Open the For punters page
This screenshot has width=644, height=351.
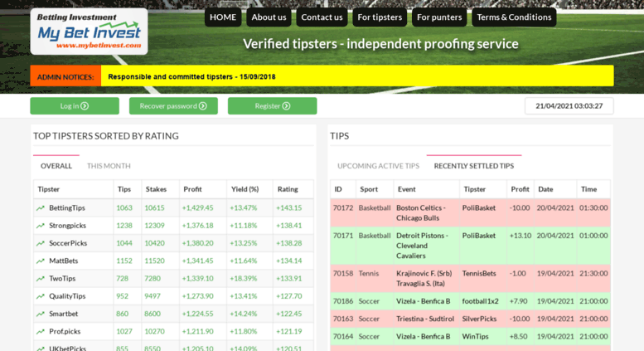[439, 17]
